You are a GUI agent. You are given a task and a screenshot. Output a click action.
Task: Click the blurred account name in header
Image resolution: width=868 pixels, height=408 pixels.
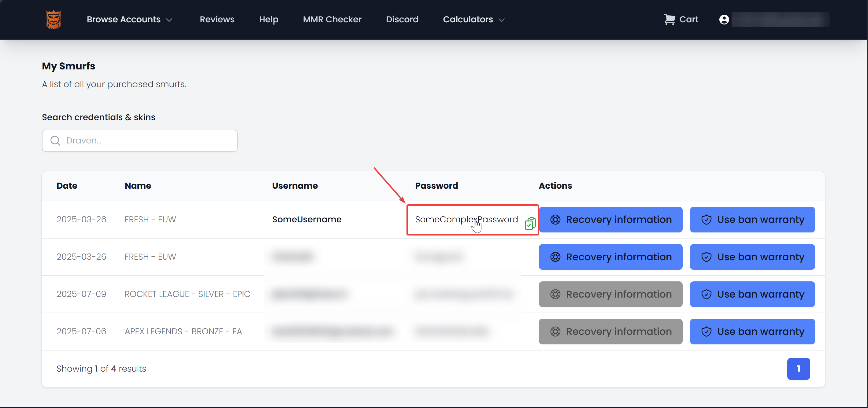pyautogui.click(x=780, y=20)
